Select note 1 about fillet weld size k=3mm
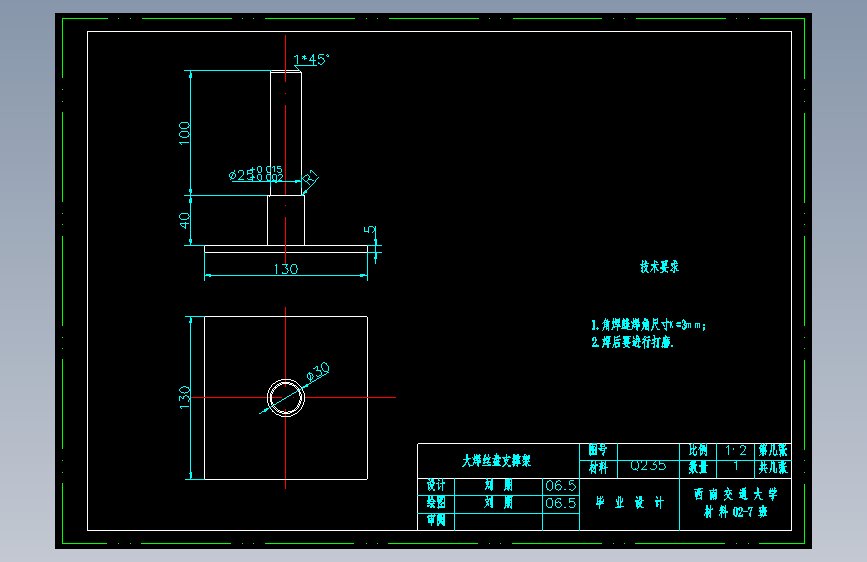Viewport: 867px width, 562px height. (x=648, y=325)
